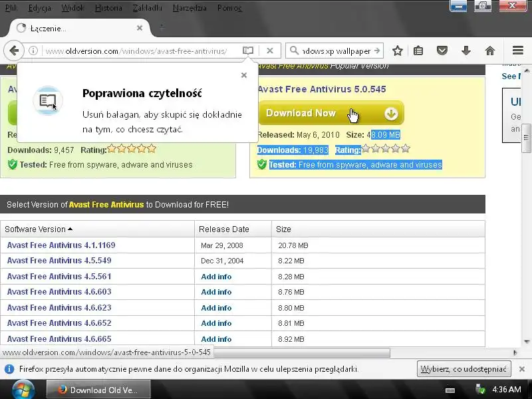The height and width of the screenshot is (399, 532).
Task: Click Add info for version 4.6.665
Action: [216, 339]
